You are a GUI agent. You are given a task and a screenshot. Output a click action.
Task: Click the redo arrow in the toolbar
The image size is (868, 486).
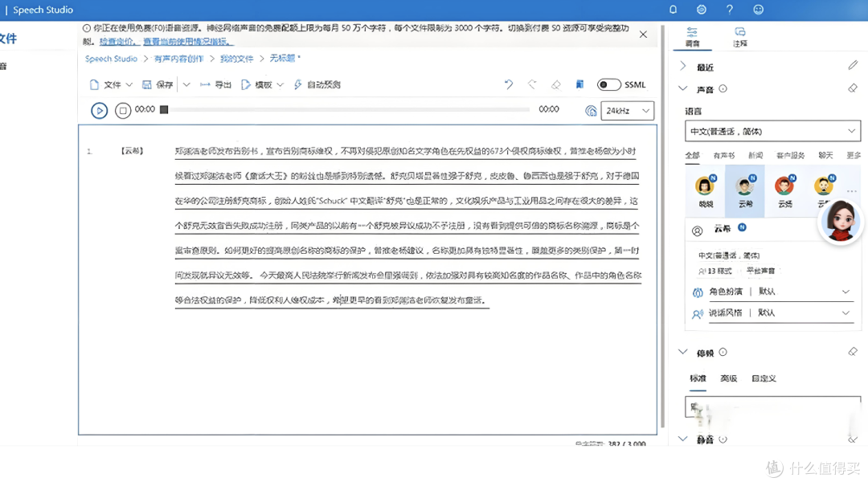pyautogui.click(x=532, y=84)
